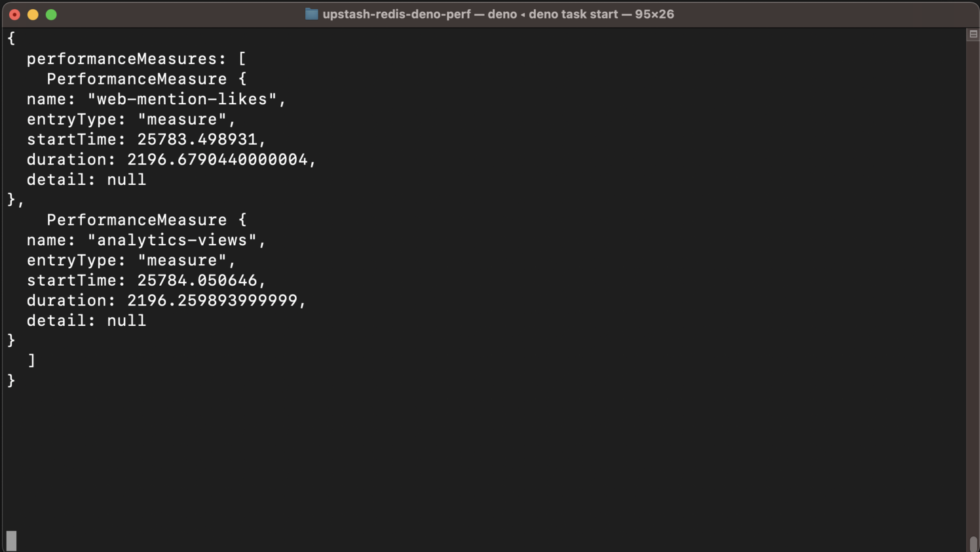Viewport: 980px width, 552px height.
Task: Maximize the terminal using green button
Action: [51, 14]
